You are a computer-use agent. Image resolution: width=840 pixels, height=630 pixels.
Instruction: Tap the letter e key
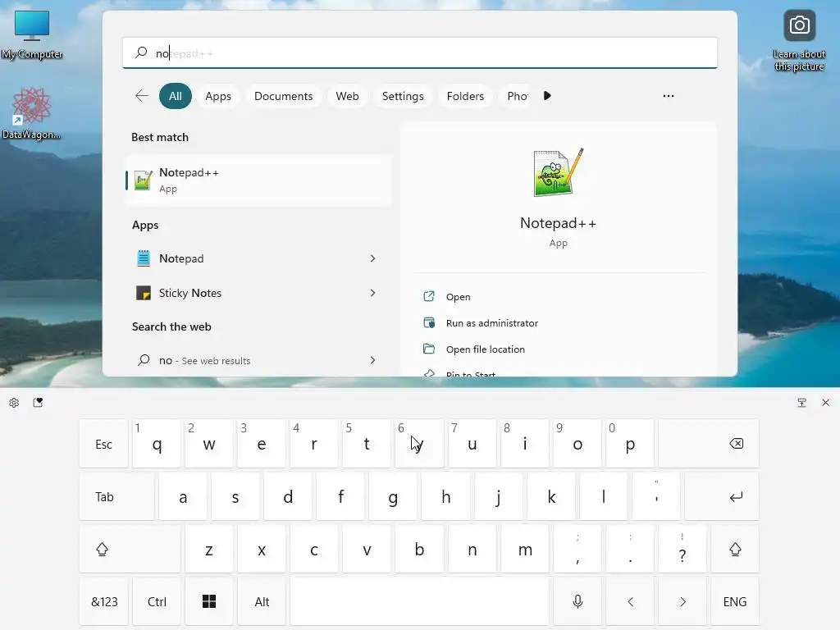click(262, 444)
